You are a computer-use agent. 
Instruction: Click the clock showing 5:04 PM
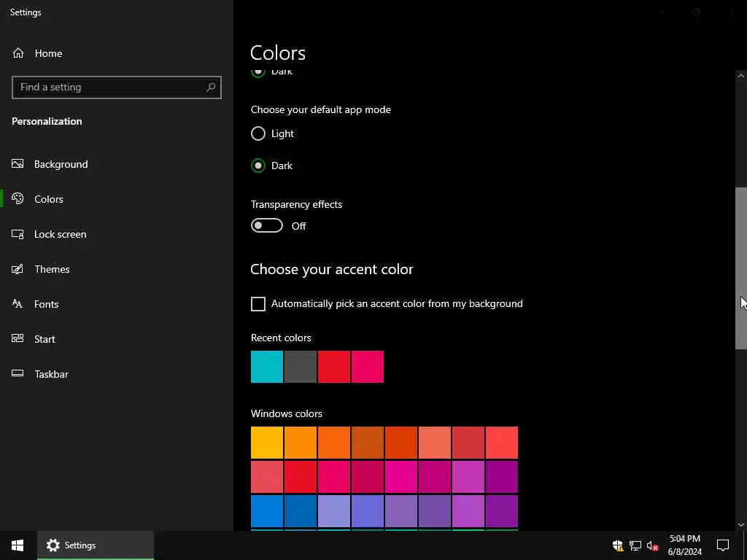pyautogui.click(x=684, y=545)
